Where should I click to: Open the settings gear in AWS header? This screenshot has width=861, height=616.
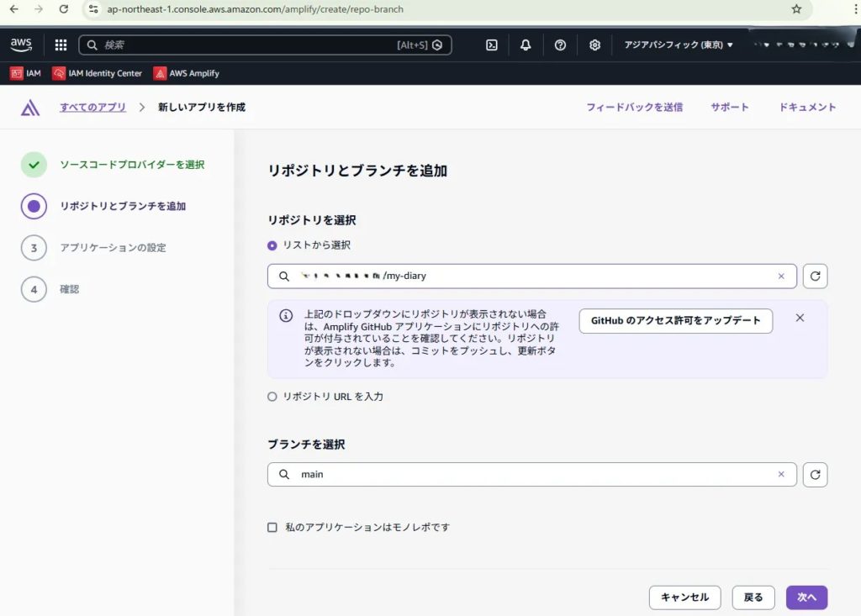594,45
